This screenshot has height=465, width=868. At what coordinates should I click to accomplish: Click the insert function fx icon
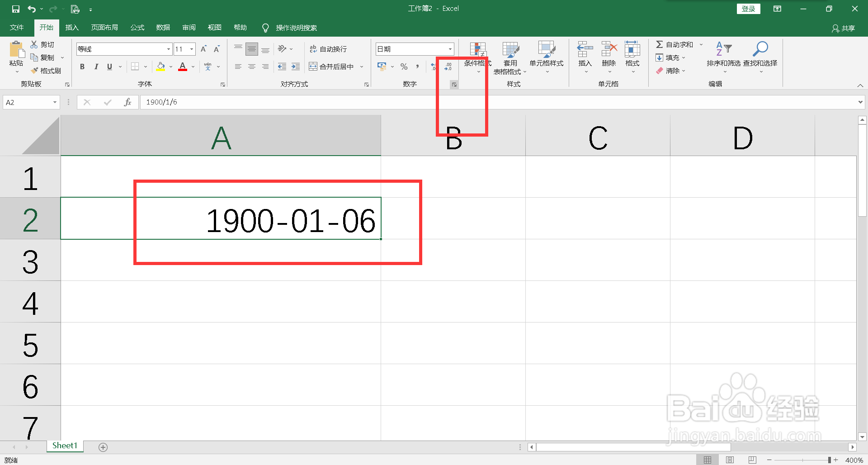click(127, 102)
